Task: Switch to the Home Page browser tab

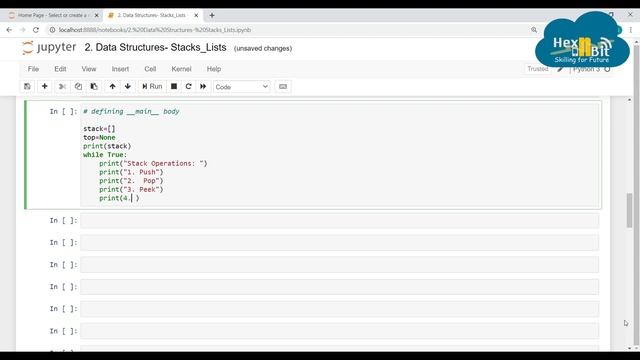Action: pos(52,15)
